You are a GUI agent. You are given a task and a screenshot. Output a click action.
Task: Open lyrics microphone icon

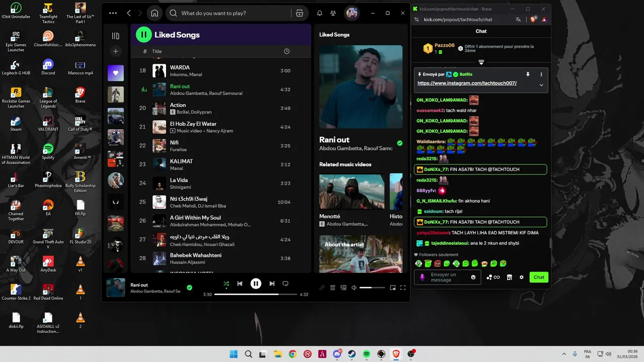pyautogui.click(x=322, y=288)
